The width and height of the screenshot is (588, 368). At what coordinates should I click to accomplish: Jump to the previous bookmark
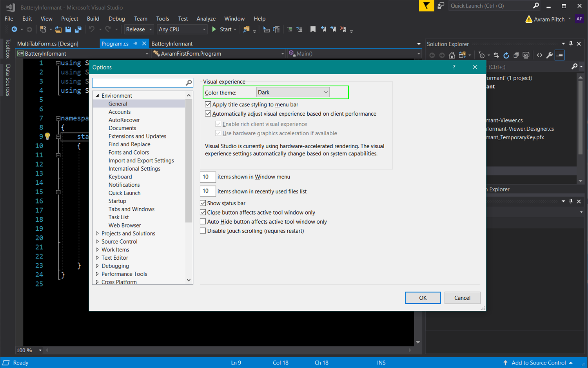coord(323,29)
